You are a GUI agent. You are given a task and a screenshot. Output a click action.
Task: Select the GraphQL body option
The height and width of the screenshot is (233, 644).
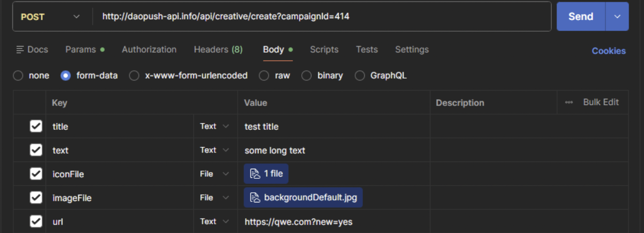(x=359, y=75)
